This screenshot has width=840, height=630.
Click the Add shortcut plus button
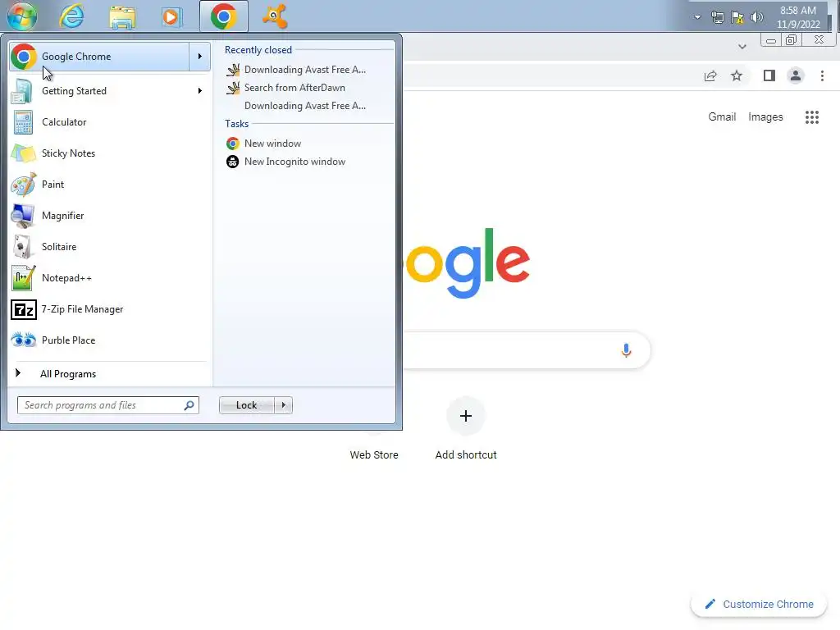pyautogui.click(x=466, y=416)
